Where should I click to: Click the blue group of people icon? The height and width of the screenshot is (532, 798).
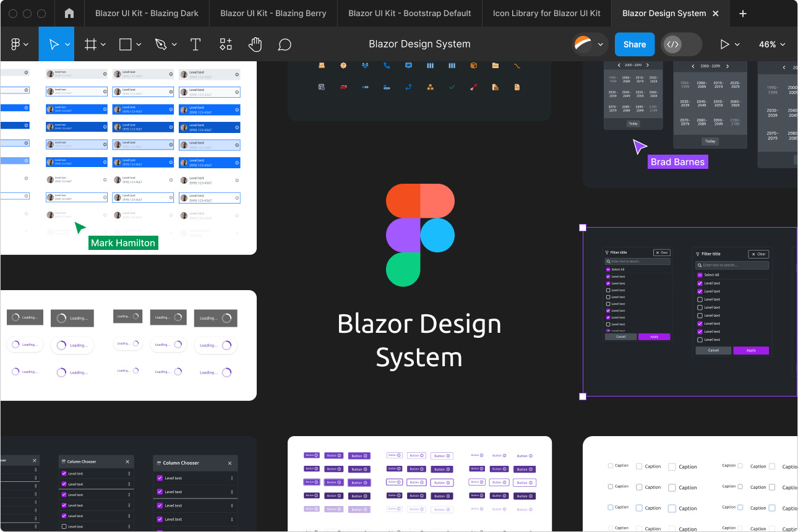point(365,65)
